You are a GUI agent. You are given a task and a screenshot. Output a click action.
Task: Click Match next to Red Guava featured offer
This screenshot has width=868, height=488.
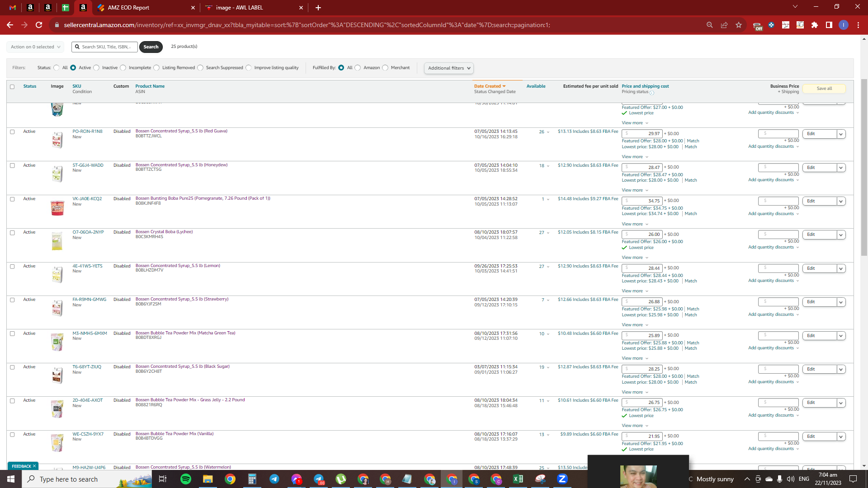[693, 141]
